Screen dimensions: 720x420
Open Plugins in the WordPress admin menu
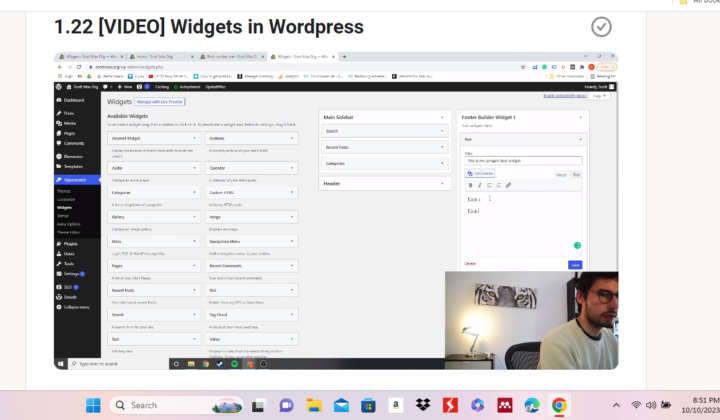pyautogui.click(x=70, y=244)
